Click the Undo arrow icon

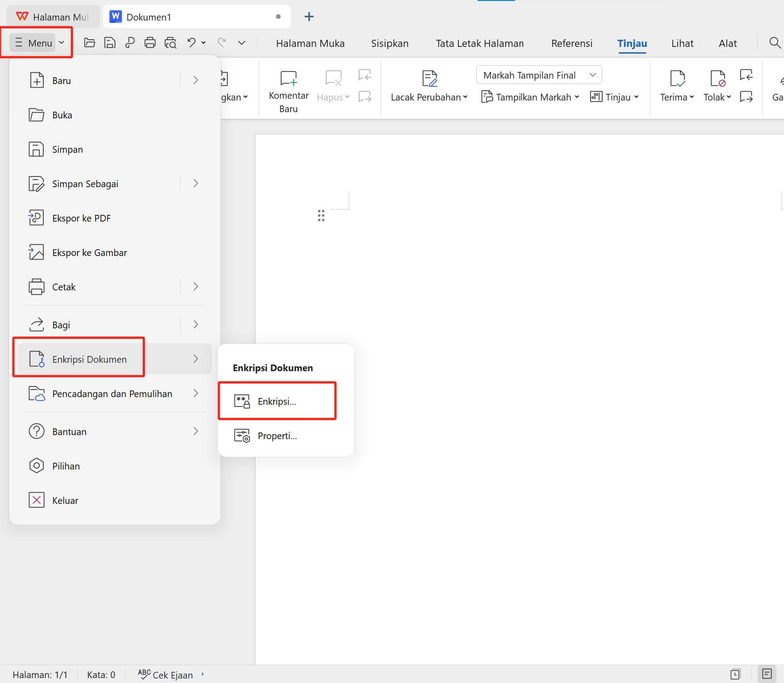click(x=191, y=42)
